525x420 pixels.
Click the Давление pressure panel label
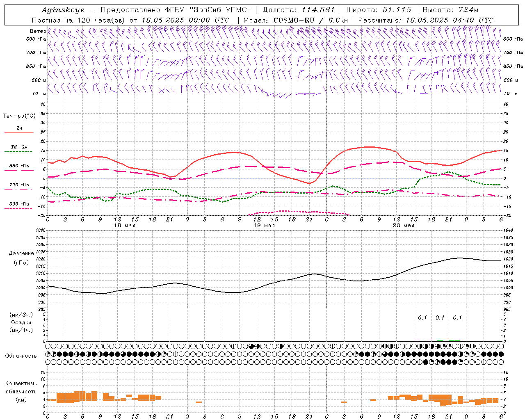[21, 253]
